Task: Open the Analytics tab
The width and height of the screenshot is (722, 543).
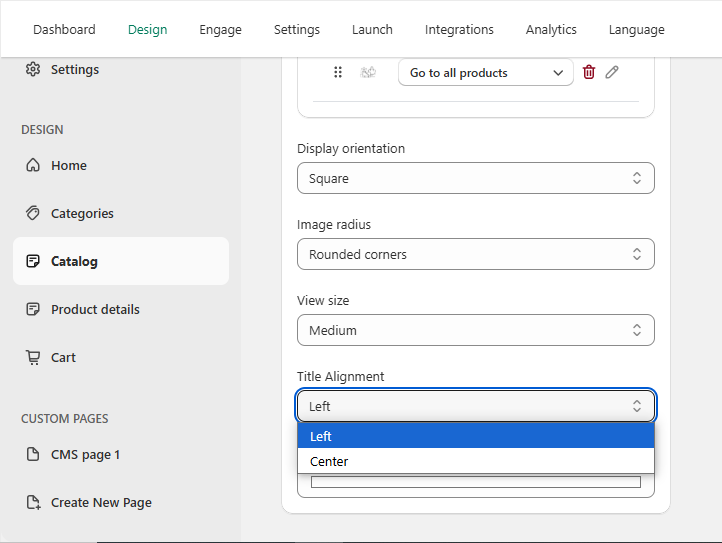Action: click(551, 29)
